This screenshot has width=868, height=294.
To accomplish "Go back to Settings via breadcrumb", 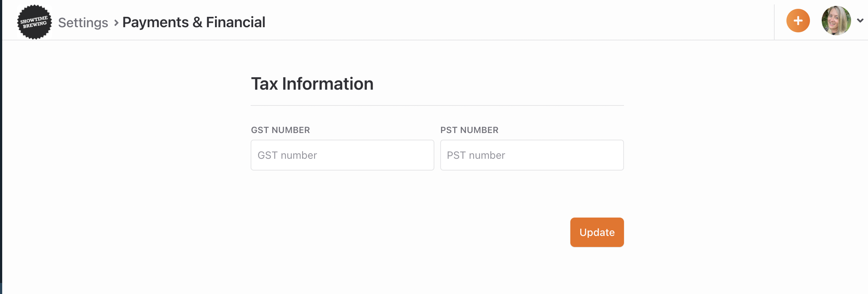I will click(83, 22).
